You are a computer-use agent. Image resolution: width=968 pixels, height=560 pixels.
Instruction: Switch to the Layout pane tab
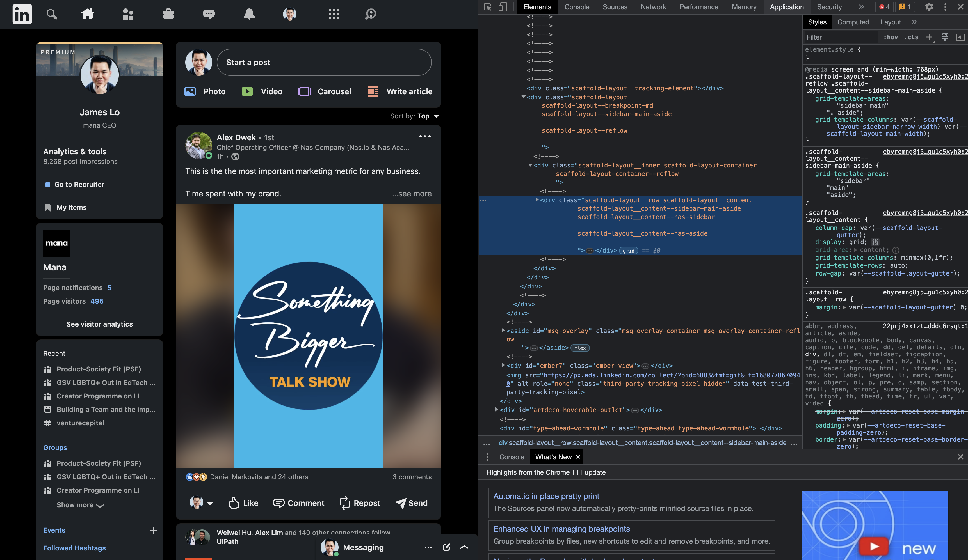[x=891, y=22]
